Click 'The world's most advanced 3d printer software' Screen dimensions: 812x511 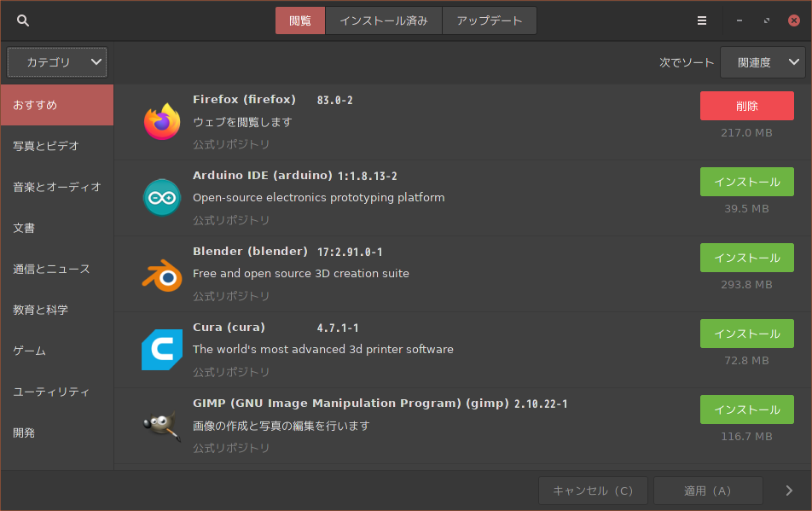[323, 350]
